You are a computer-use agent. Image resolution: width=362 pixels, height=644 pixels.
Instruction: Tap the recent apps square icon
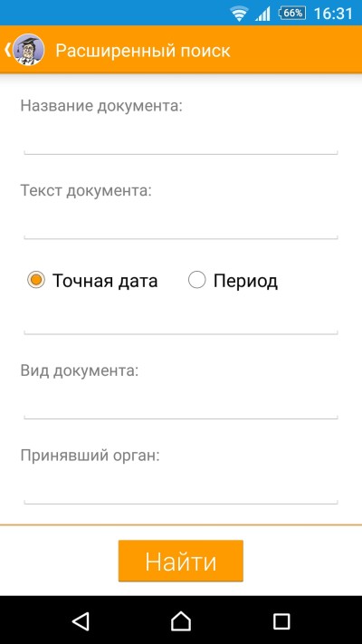(281, 621)
